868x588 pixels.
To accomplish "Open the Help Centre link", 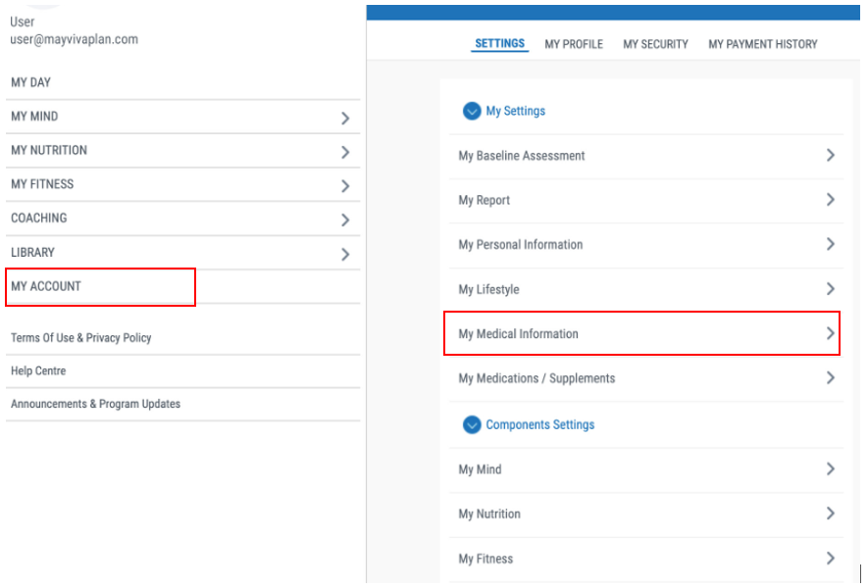I will [38, 371].
